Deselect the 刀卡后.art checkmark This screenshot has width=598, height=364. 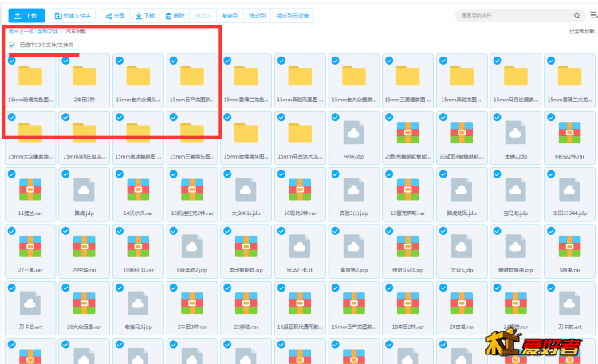12,288
